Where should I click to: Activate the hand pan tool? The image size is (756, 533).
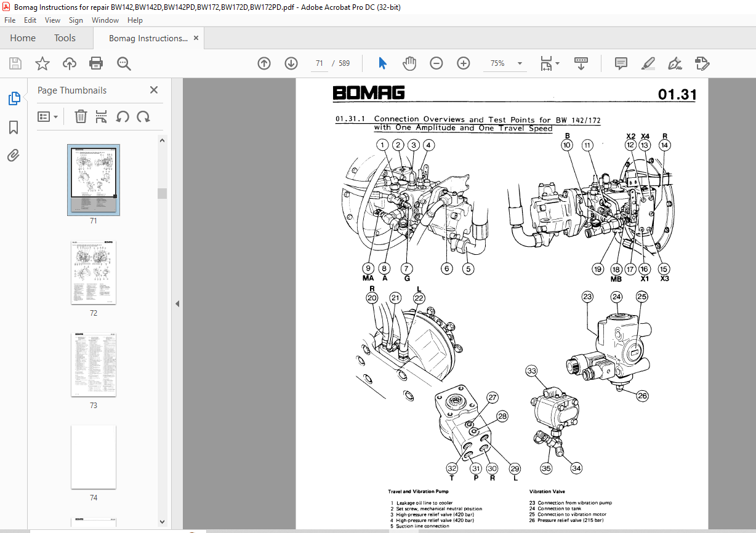[409, 63]
